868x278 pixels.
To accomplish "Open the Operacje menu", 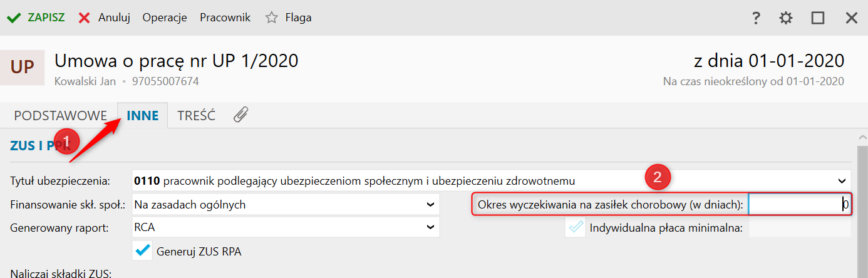I will coord(165,18).
